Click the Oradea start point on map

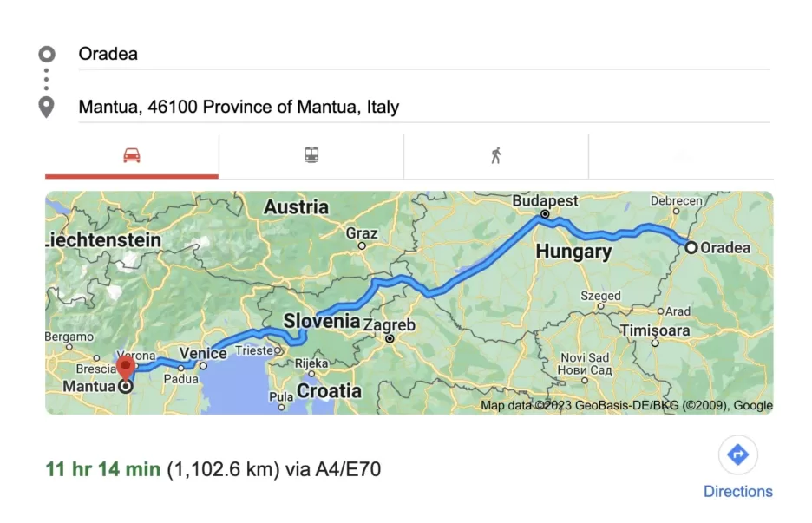click(691, 247)
